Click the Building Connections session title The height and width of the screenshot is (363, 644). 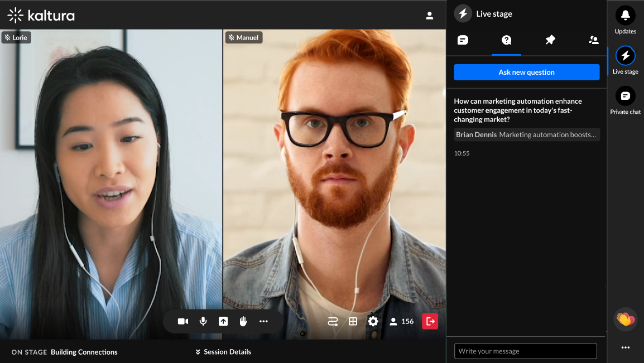pos(84,352)
